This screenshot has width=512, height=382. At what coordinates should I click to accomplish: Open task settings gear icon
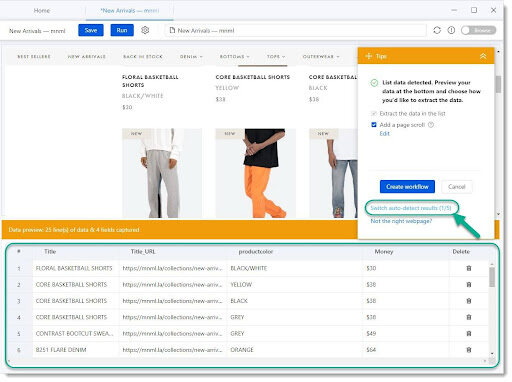(145, 30)
